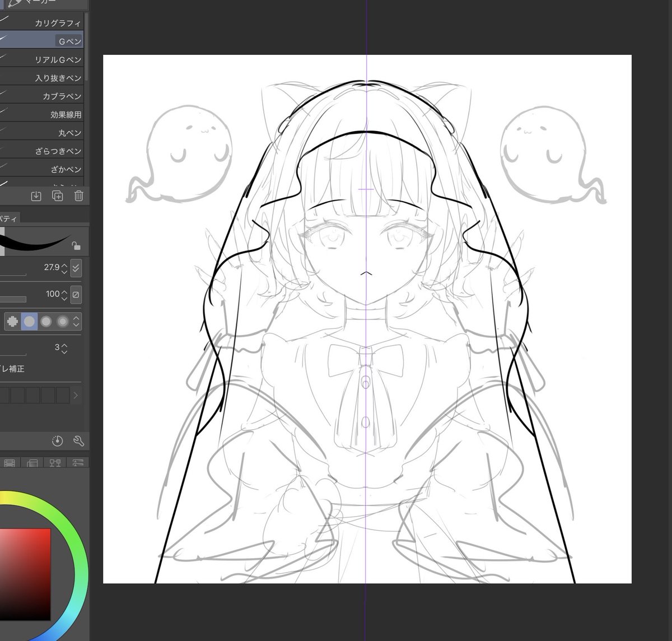Open the stacked sliders panel tab icon
The height and width of the screenshot is (641, 672).
pos(78,463)
